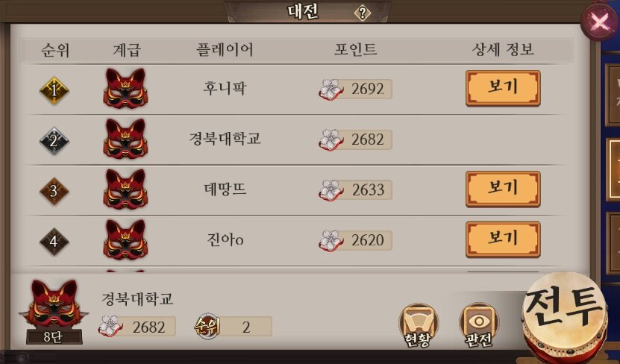The width and height of the screenshot is (620, 364).
Task: Click the rank 4 diamond badge
Action: [54, 242]
